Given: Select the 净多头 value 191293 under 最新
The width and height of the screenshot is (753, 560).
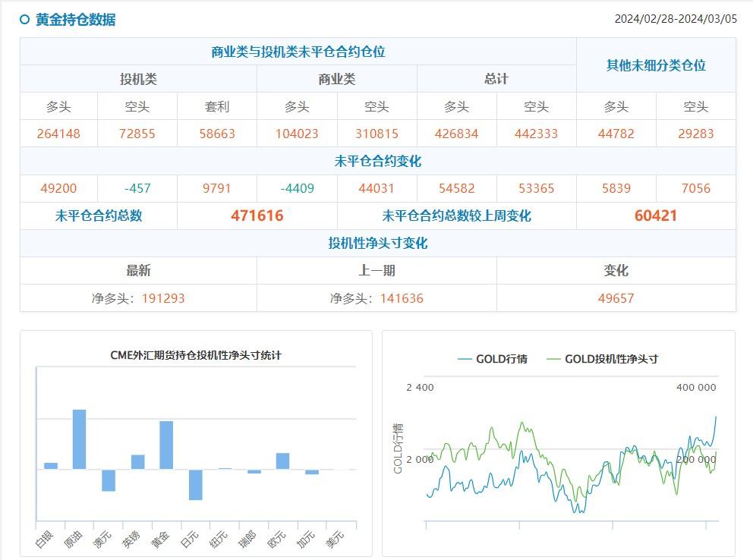Looking at the screenshot, I should [164, 298].
